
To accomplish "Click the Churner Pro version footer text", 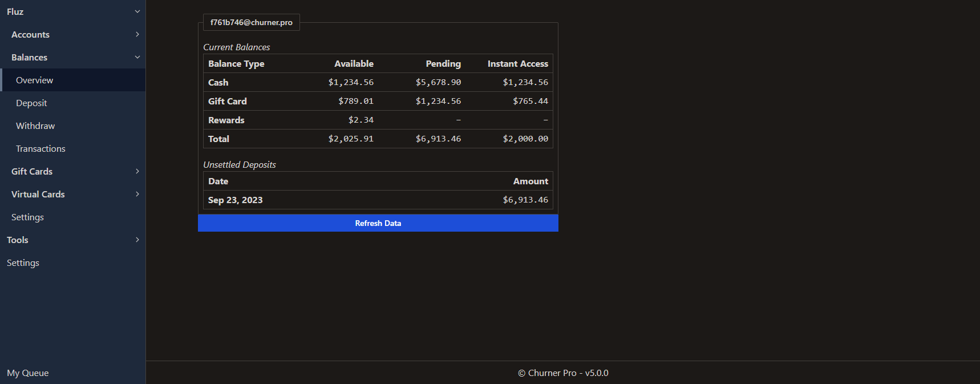I will pos(563,373).
